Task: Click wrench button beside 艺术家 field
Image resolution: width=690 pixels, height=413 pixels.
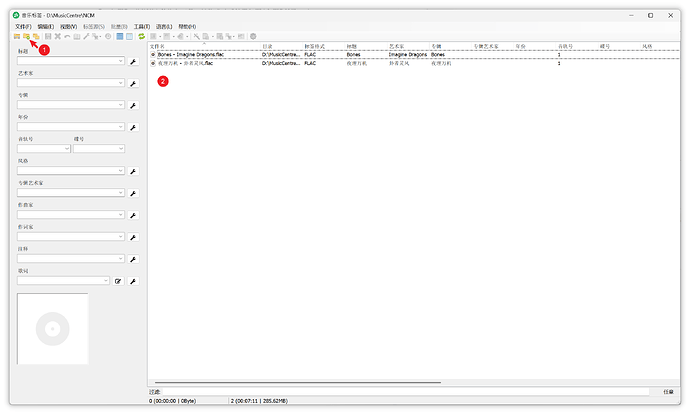Action: tap(133, 84)
